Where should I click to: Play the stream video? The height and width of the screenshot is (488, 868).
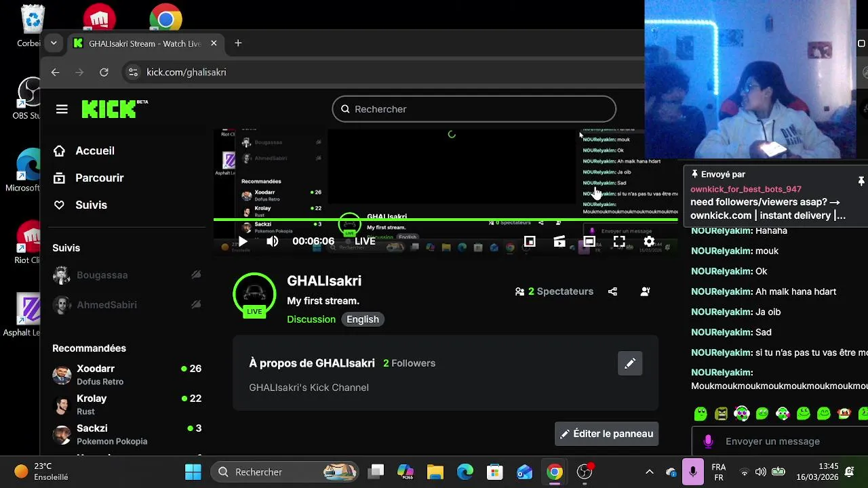pyautogui.click(x=243, y=241)
